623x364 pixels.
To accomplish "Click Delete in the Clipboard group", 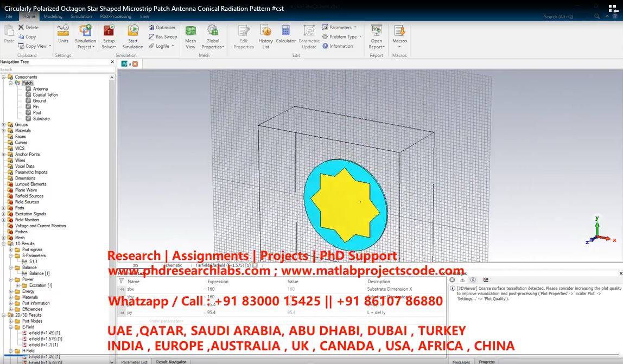I will (28, 28).
